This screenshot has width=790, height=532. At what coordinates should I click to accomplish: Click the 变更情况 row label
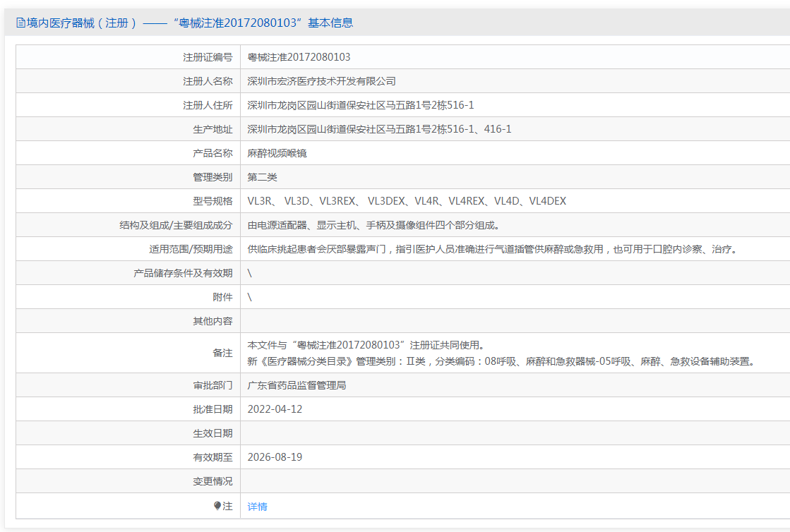[x=213, y=481]
